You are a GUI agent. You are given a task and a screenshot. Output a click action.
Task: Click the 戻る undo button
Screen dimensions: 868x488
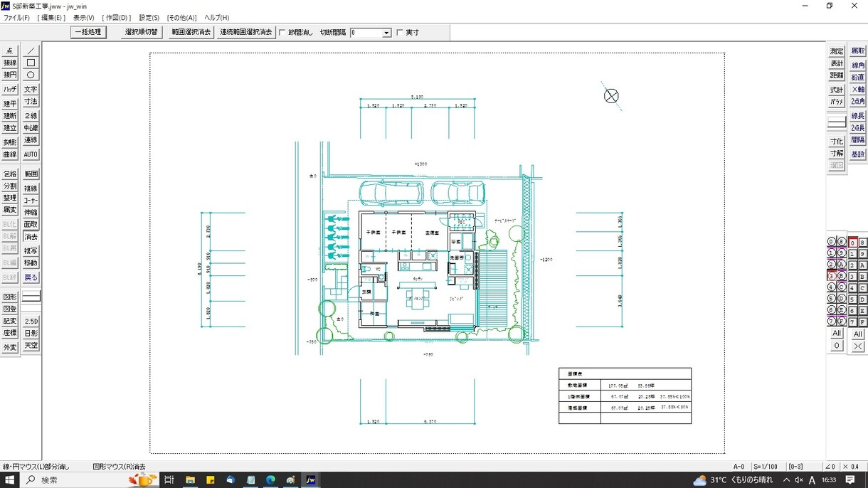point(31,277)
